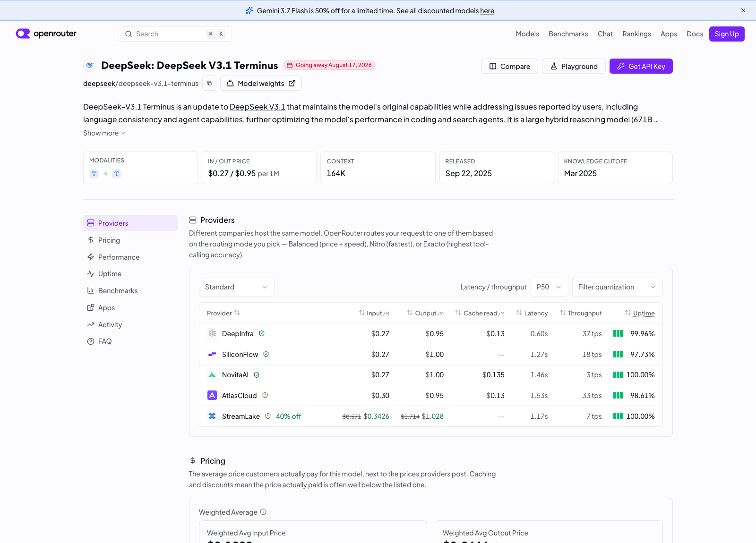Viewport: 756px width, 543px height.
Task: Go to the Performance sidebar section
Action: point(130,257)
